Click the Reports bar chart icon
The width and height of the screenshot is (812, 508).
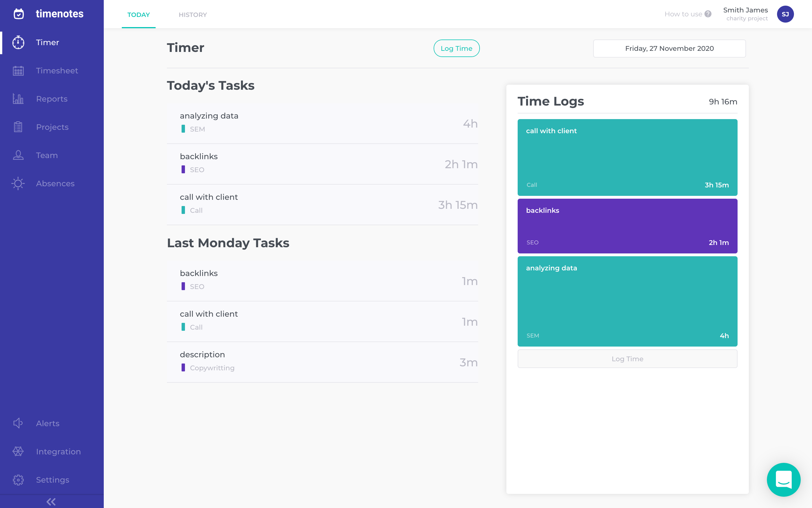18,99
